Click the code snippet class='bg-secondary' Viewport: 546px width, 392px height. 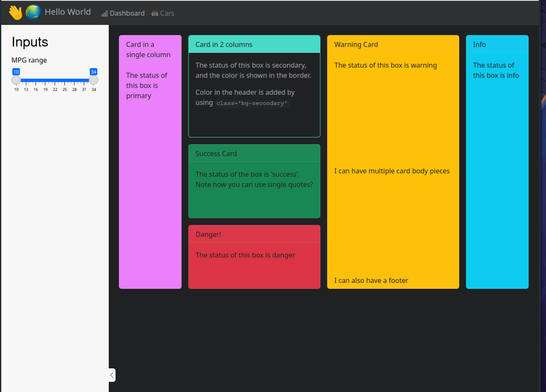pos(252,103)
